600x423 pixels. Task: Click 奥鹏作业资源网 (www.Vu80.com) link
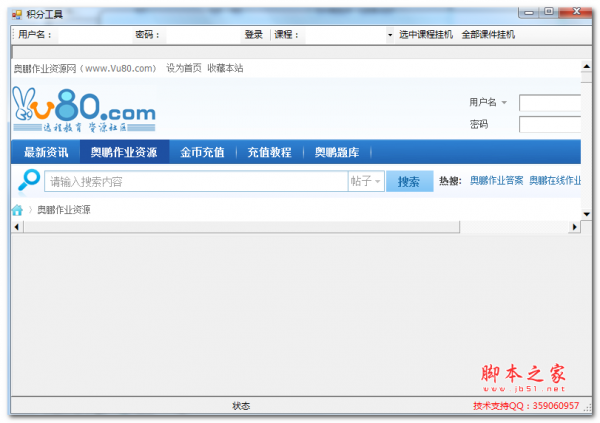click(x=85, y=69)
